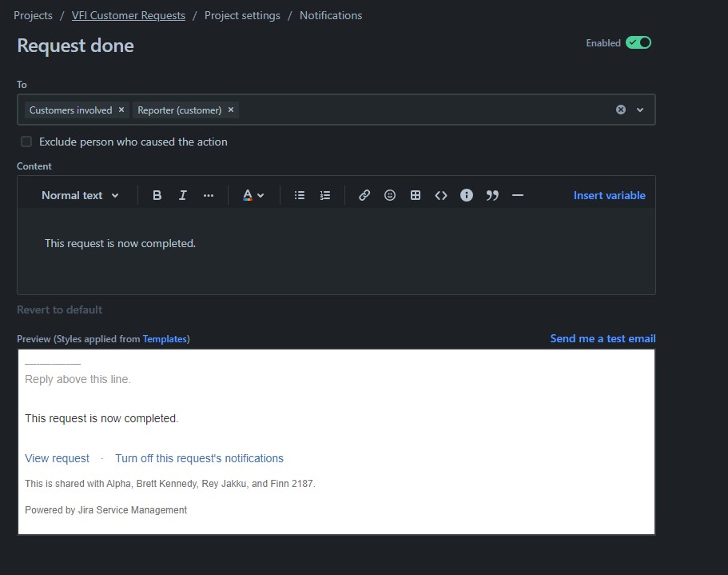The image size is (728, 575).
Task: Open VFI Customer Requests breadcrumb link
Action: tap(128, 15)
